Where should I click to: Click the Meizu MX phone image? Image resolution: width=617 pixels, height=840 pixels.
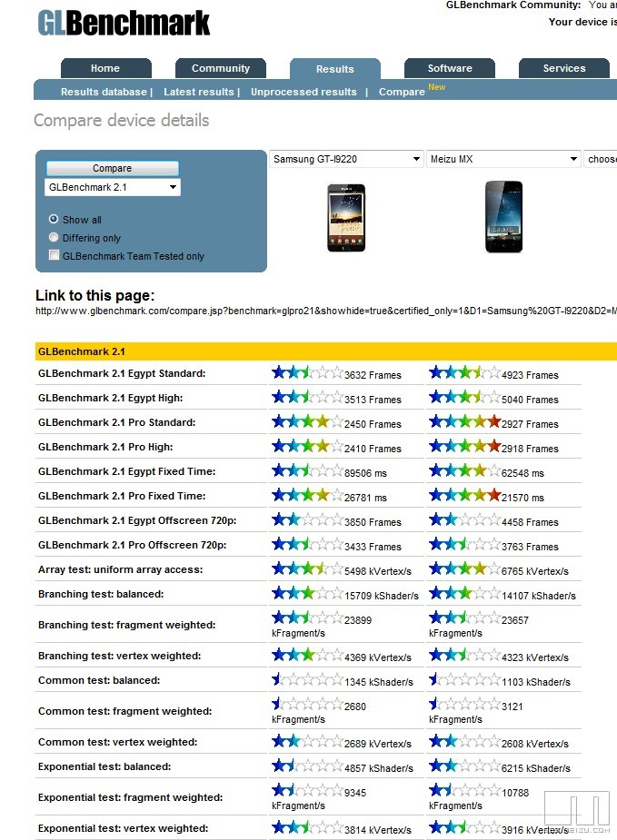tap(503, 216)
